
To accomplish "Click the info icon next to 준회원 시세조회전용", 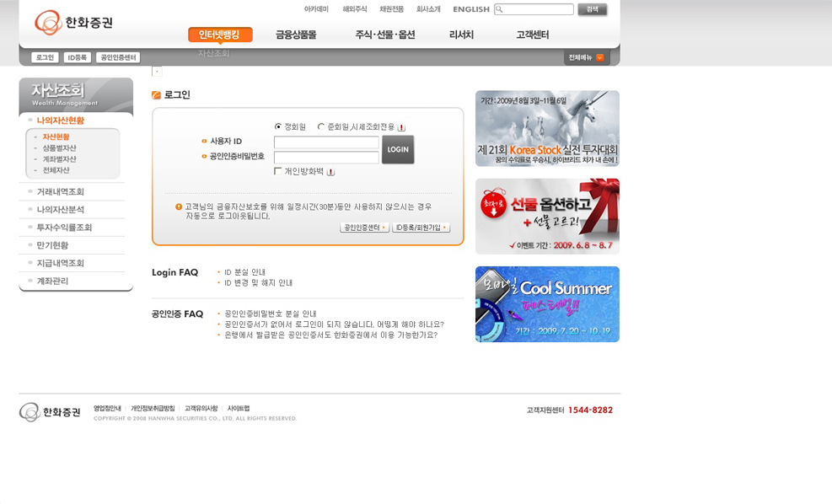I will click(402, 128).
